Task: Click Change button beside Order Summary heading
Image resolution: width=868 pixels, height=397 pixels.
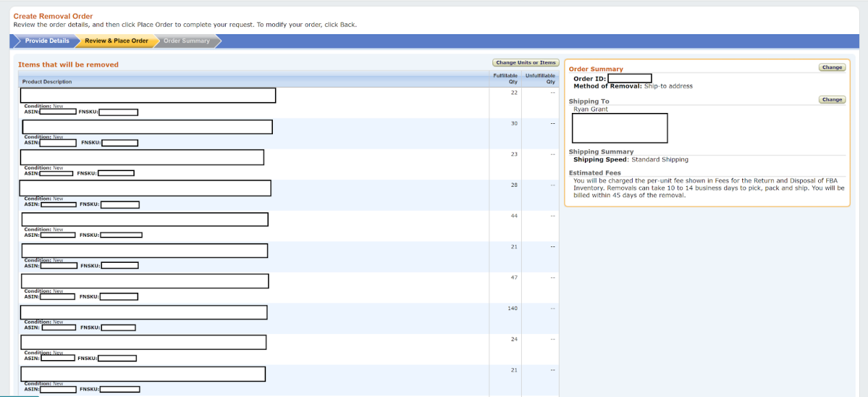Action: click(832, 68)
